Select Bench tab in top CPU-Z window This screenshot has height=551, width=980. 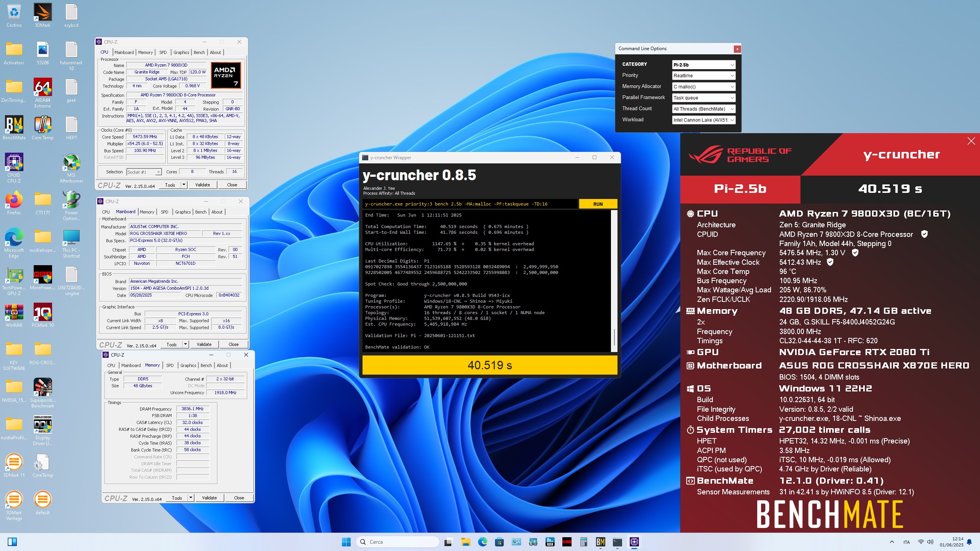tap(199, 52)
